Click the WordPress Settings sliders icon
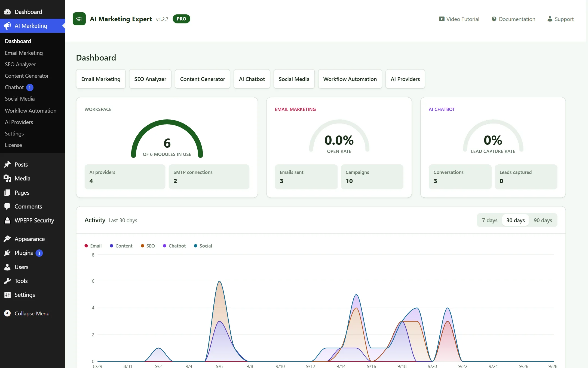The image size is (588, 368). point(7,295)
